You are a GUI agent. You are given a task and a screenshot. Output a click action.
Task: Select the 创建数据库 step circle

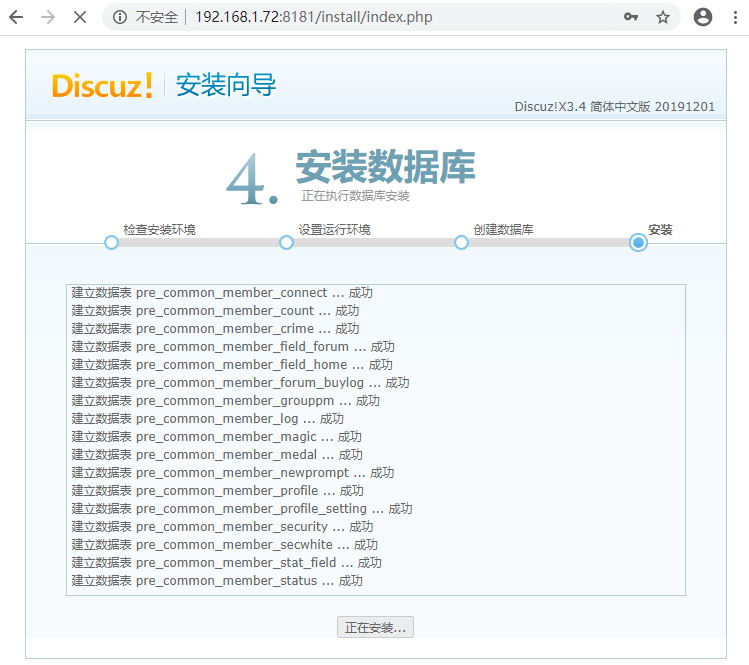[461, 242]
